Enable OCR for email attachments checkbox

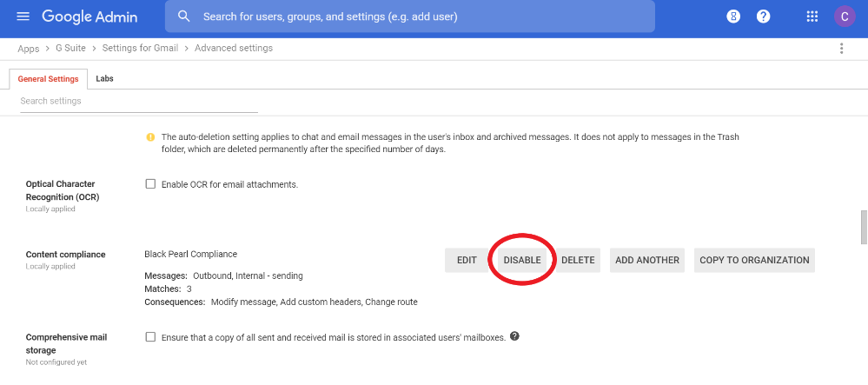click(150, 184)
